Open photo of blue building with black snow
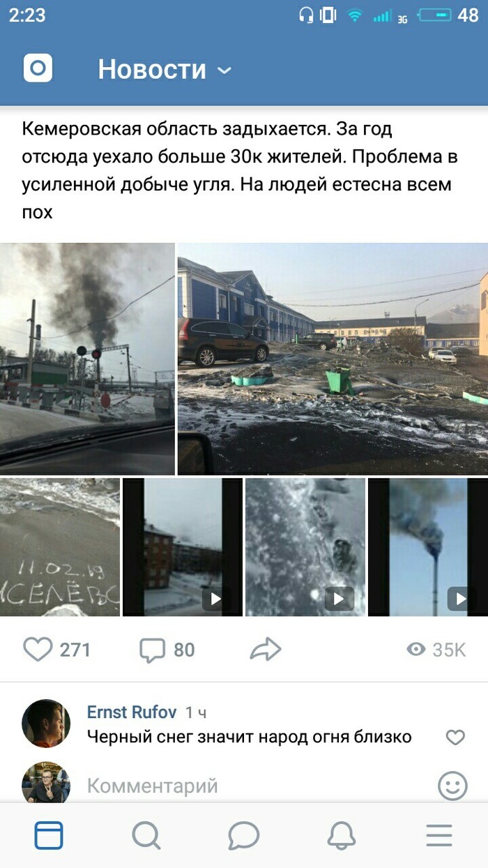Image resolution: width=488 pixels, height=868 pixels. pos(333,359)
